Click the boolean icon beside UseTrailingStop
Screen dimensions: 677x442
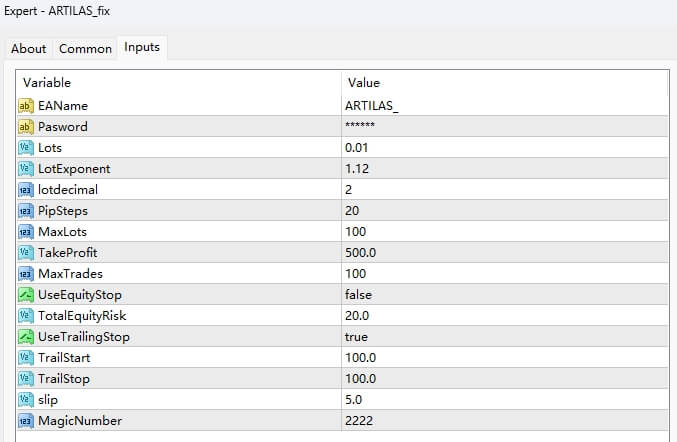[x=26, y=336]
